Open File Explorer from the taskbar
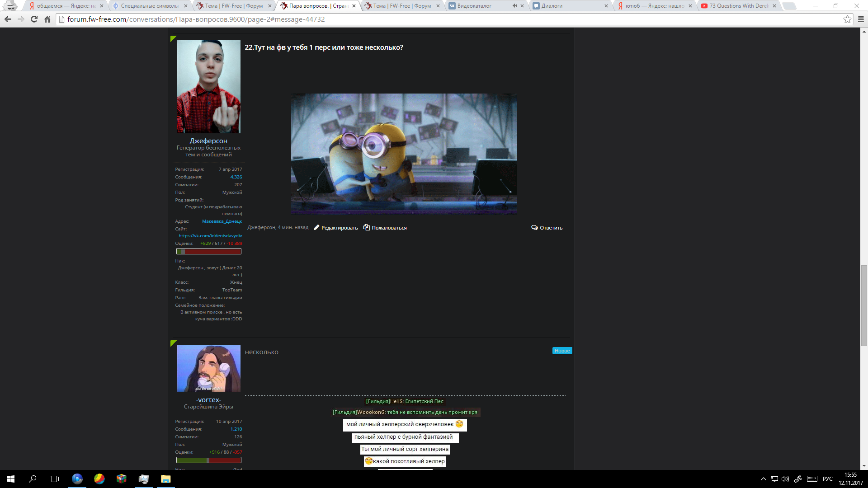The width and height of the screenshot is (868, 488). [x=166, y=479]
